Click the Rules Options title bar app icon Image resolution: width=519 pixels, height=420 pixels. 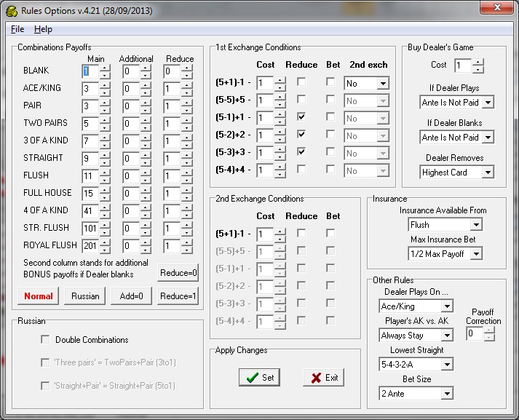click(12, 10)
